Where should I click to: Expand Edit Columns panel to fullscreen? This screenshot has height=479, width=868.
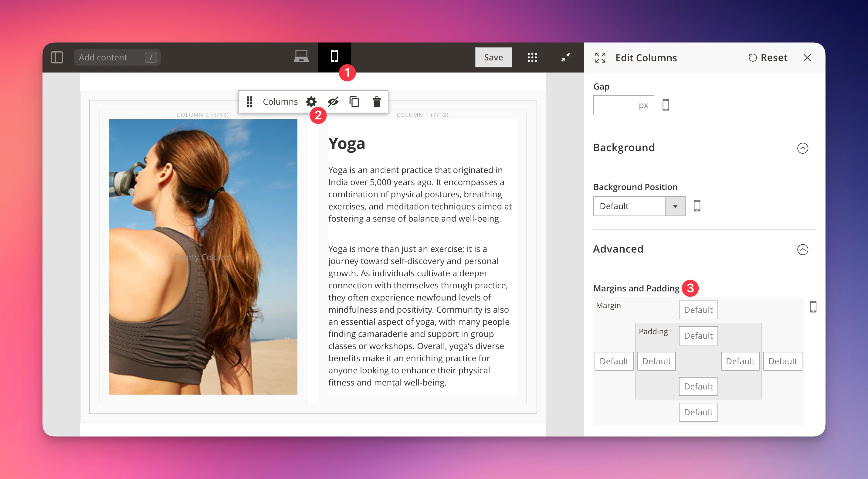point(600,58)
